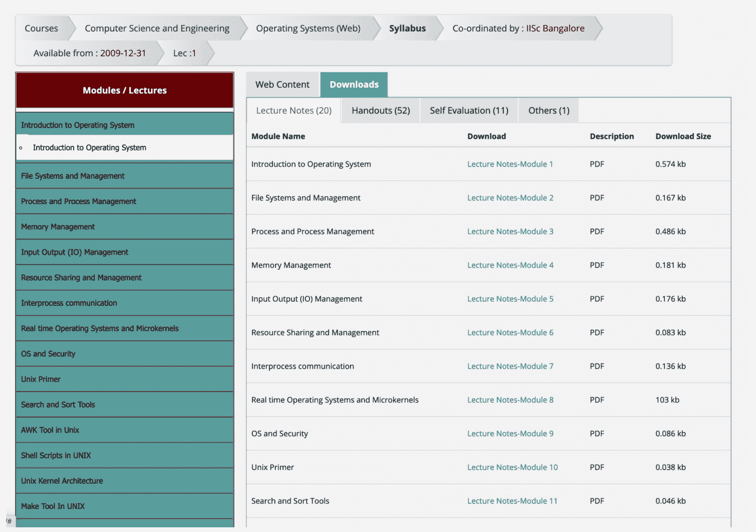Select the Downloads tab
The height and width of the screenshot is (532, 756).
point(354,84)
